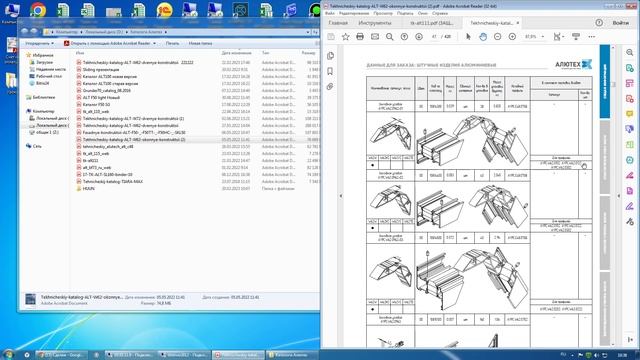This screenshot has height=360, width=640.
Task: Open Create PDF tool in right pane
Action: coord(630,99)
